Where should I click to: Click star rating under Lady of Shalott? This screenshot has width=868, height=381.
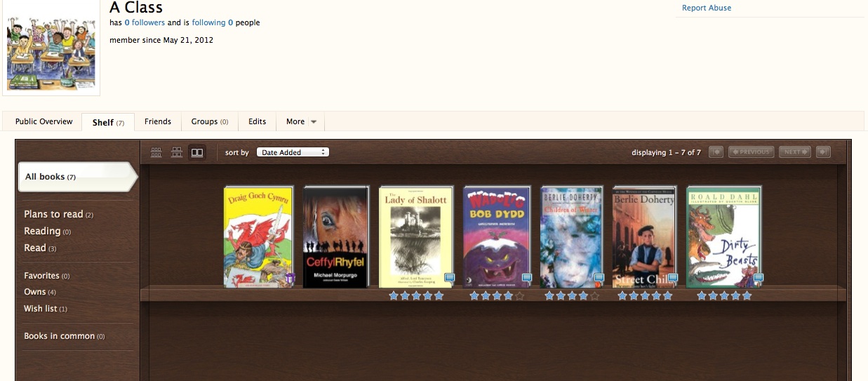tap(416, 296)
